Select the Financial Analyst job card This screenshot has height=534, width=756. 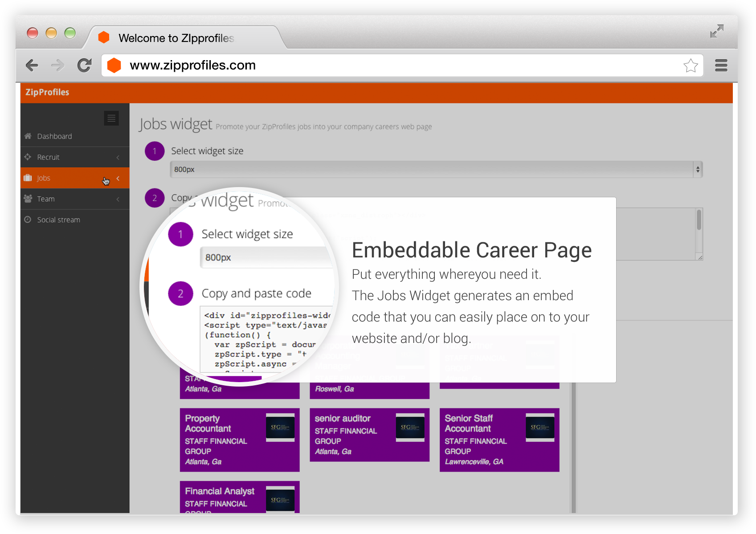pyautogui.click(x=239, y=497)
